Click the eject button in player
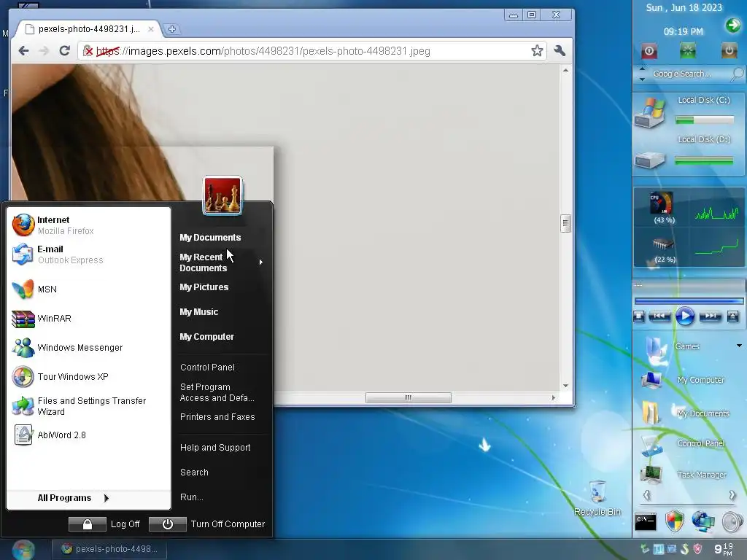The width and height of the screenshot is (747, 560). tap(732, 316)
